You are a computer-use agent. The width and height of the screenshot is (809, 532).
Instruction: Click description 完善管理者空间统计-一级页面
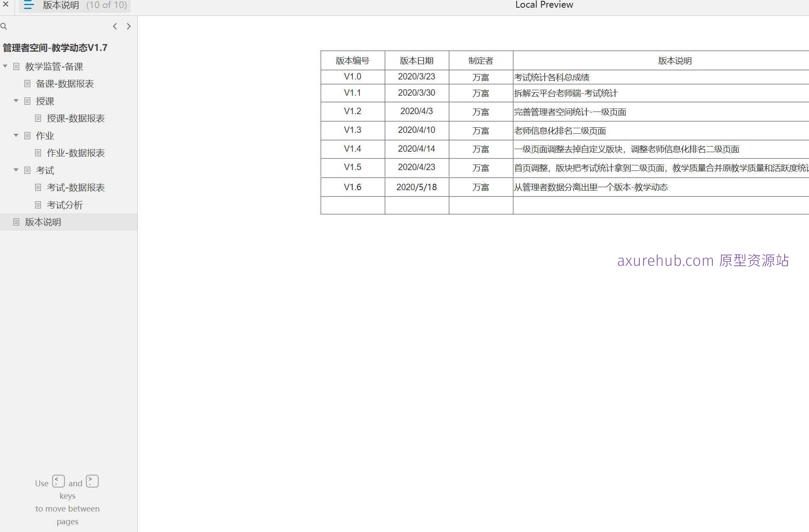[570, 112]
